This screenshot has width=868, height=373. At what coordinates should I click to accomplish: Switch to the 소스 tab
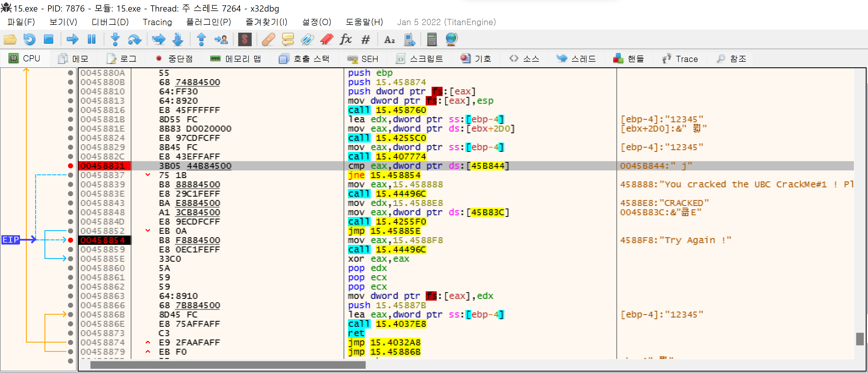(x=524, y=59)
